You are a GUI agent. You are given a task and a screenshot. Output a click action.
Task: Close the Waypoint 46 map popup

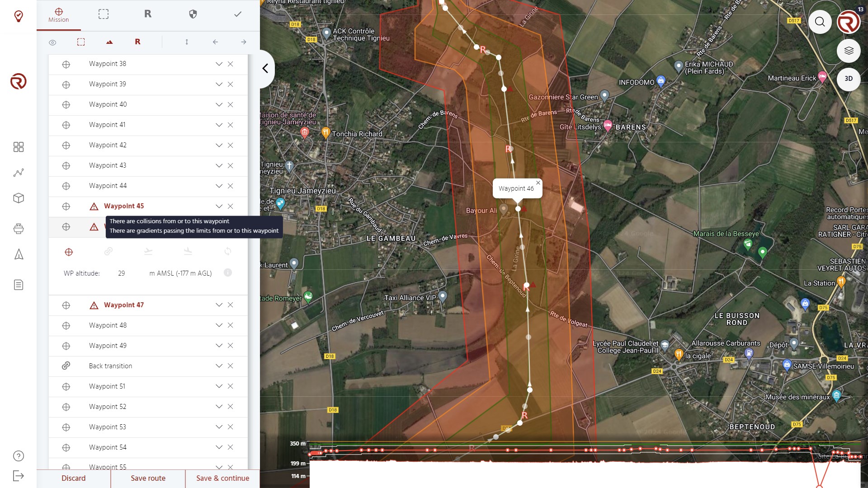(x=538, y=183)
